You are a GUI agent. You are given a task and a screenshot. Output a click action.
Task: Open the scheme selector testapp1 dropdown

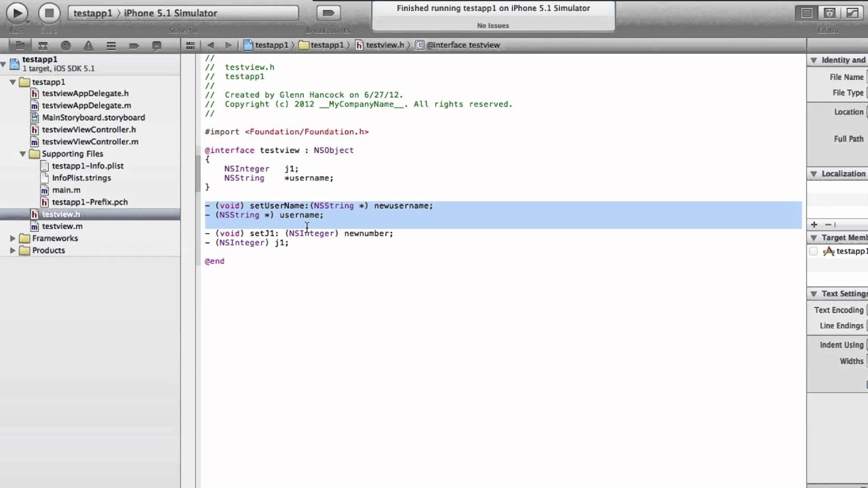[x=92, y=13]
